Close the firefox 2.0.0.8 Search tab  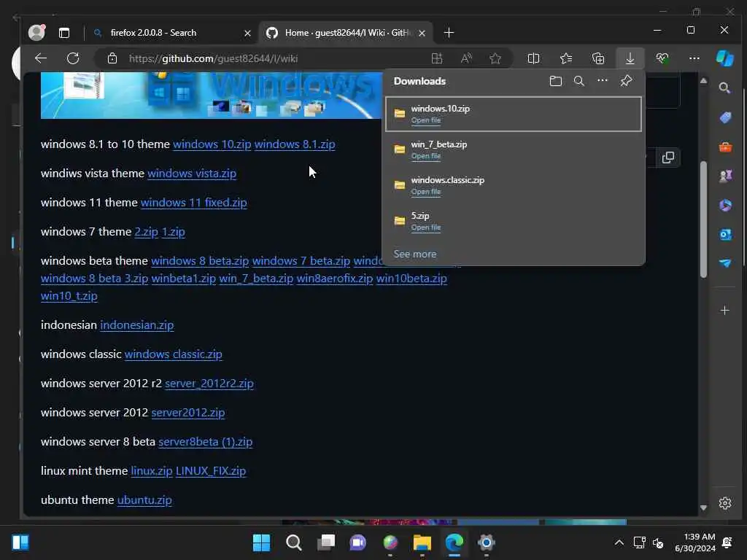[x=248, y=34]
